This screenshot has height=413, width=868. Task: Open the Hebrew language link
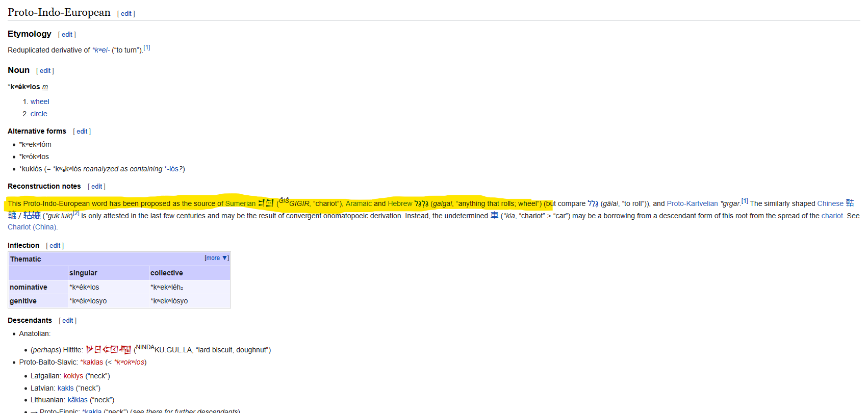click(400, 203)
